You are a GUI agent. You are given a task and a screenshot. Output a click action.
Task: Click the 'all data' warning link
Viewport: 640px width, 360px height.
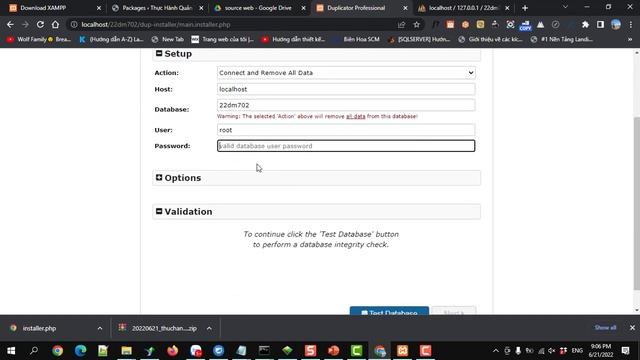(x=356, y=116)
